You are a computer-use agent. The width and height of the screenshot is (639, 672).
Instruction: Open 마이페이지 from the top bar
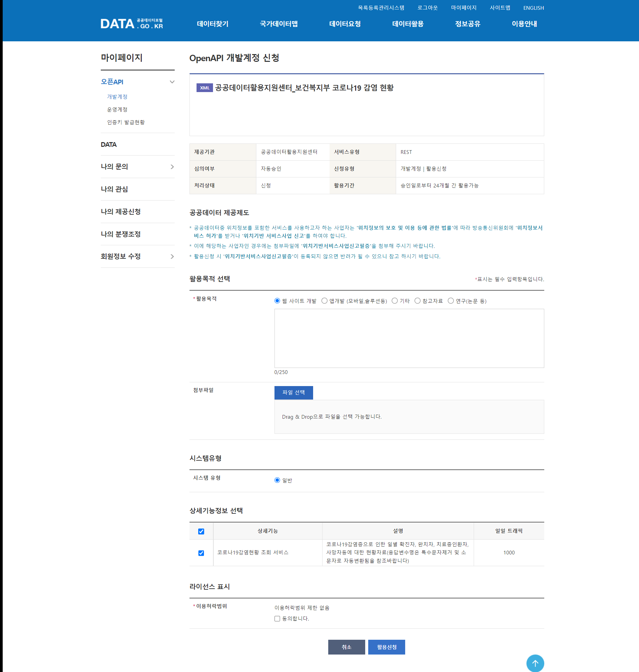(x=464, y=7)
